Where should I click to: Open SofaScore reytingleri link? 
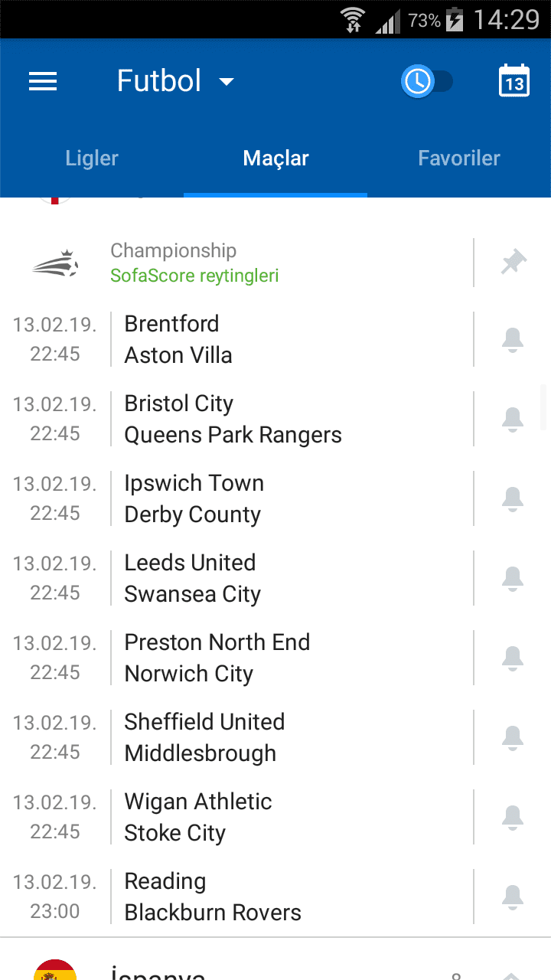pyautogui.click(x=194, y=276)
